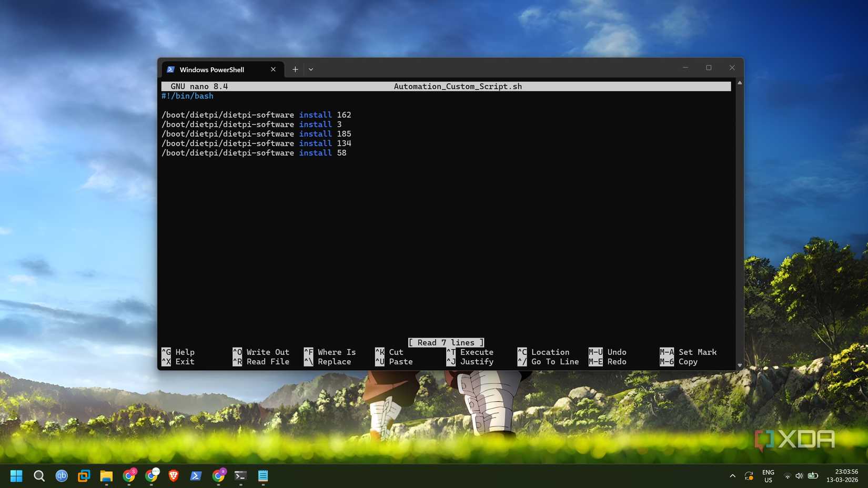Open the ENG US language switcher
The height and width of the screenshot is (488, 868).
[x=768, y=476]
